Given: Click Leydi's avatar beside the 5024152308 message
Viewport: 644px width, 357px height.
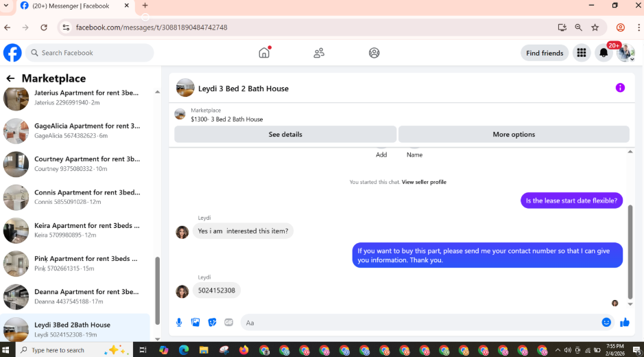Looking at the screenshot, I should tap(182, 292).
